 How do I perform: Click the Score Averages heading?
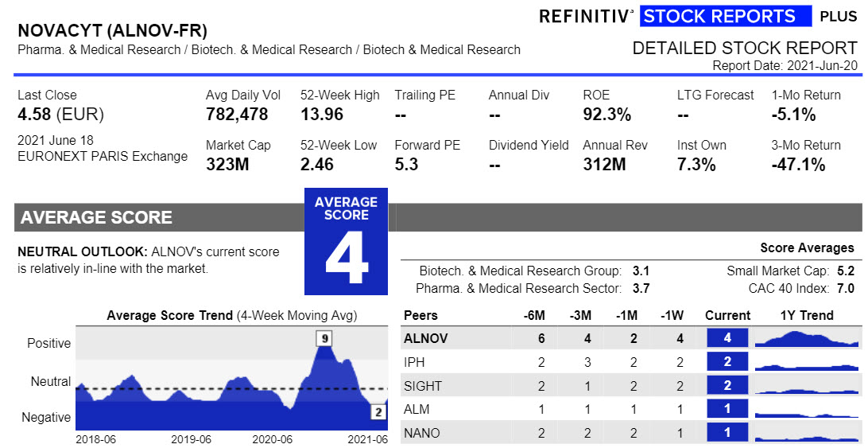coord(807,247)
